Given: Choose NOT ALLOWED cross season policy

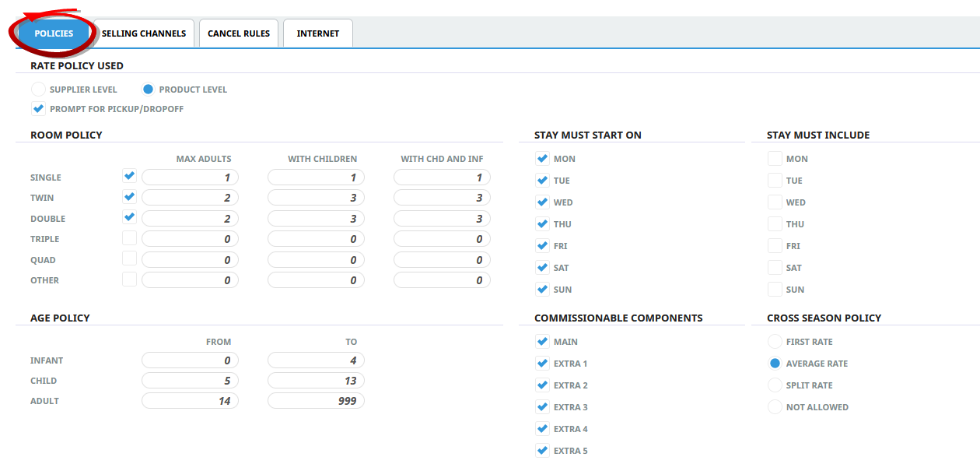Looking at the screenshot, I should pos(775,406).
